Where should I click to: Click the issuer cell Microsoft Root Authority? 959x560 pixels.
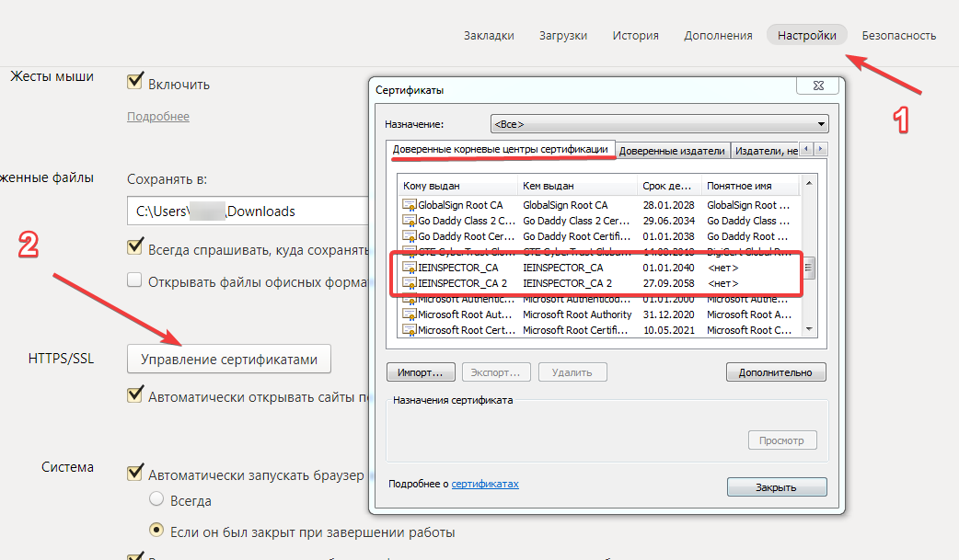tap(577, 314)
